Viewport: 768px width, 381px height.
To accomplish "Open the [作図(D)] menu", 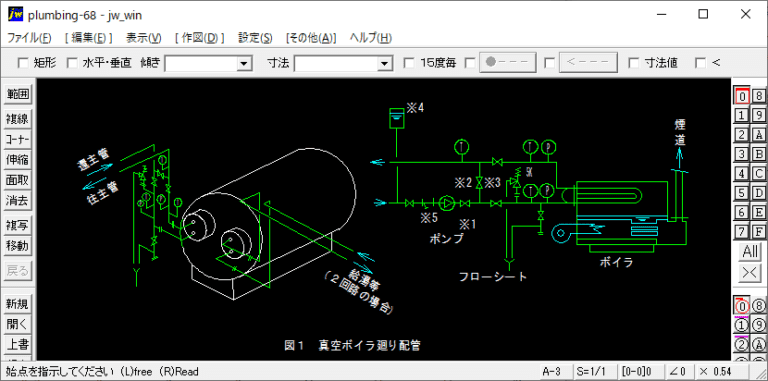I will click(x=199, y=38).
